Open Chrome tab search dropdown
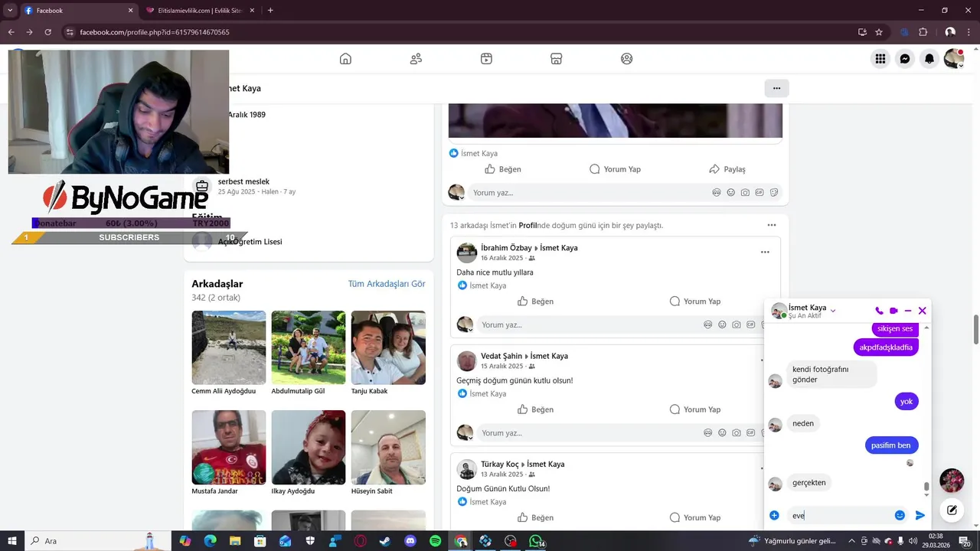Viewport: 980px width, 551px height. tap(10, 10)
